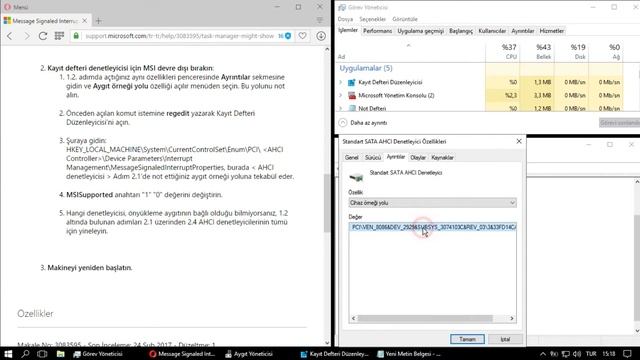
Task: Open File Explorer from taskbar
Action: [60, 354]
